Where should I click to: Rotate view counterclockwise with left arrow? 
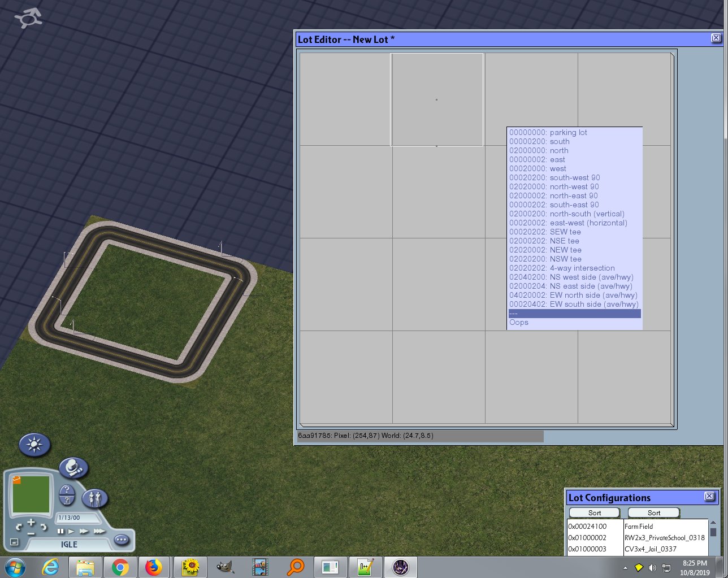(19, 527)
